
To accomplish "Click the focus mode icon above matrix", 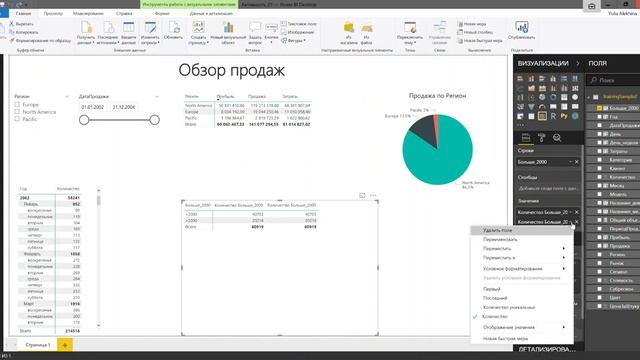I will [362, 196].
